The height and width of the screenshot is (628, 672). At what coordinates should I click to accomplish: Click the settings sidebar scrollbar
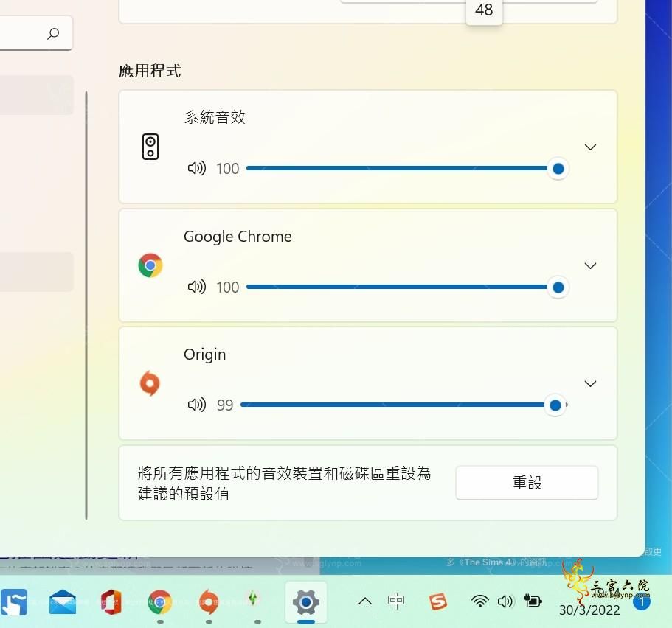coord(86,305)
